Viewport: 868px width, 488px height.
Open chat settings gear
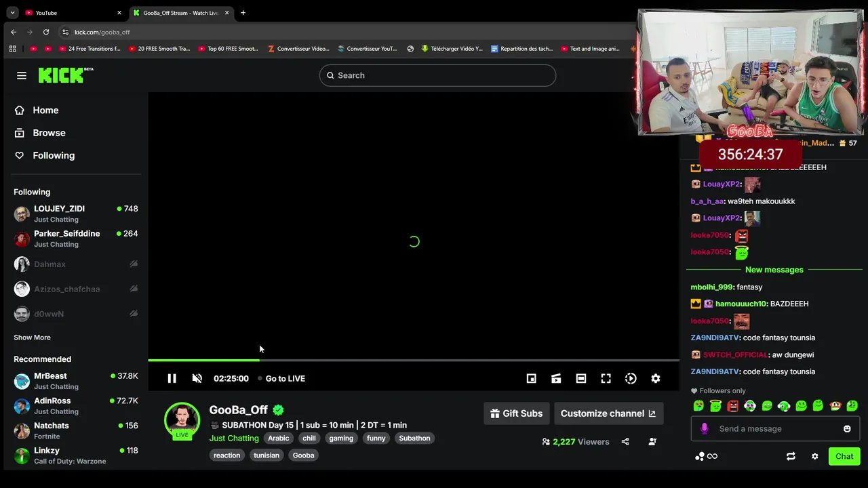pos(815,456)
